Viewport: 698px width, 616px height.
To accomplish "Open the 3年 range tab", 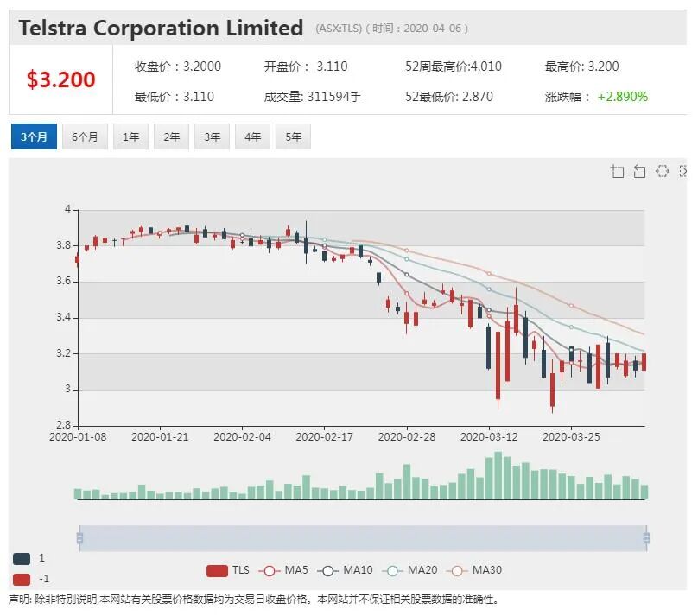I will (212, 137).
